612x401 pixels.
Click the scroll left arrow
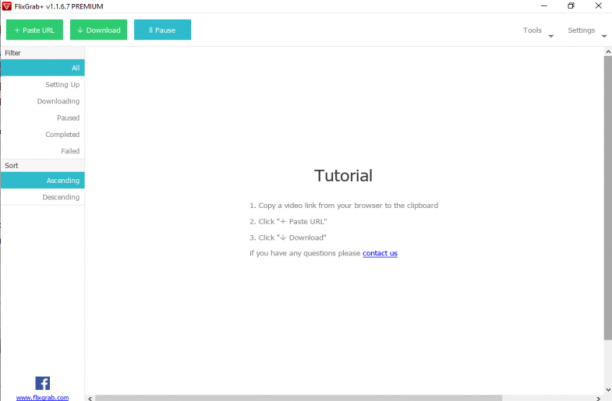point(90,398)
